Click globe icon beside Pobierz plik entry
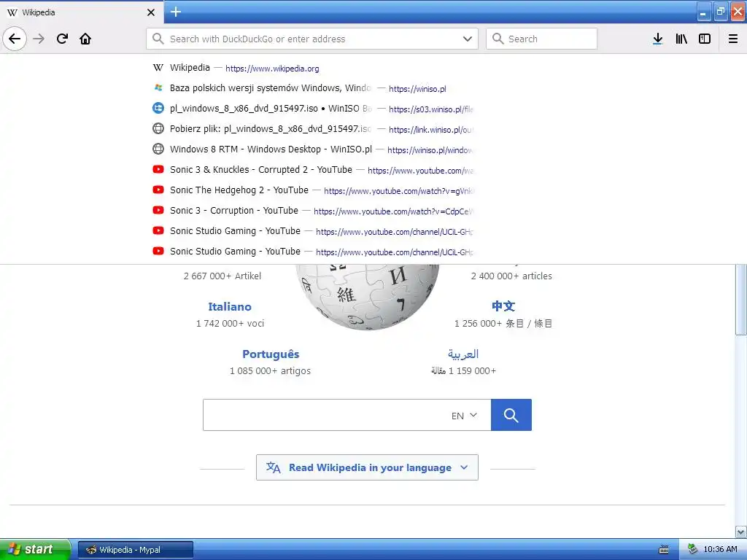Screen dimensions: 747x560 [x=158, y=128]
